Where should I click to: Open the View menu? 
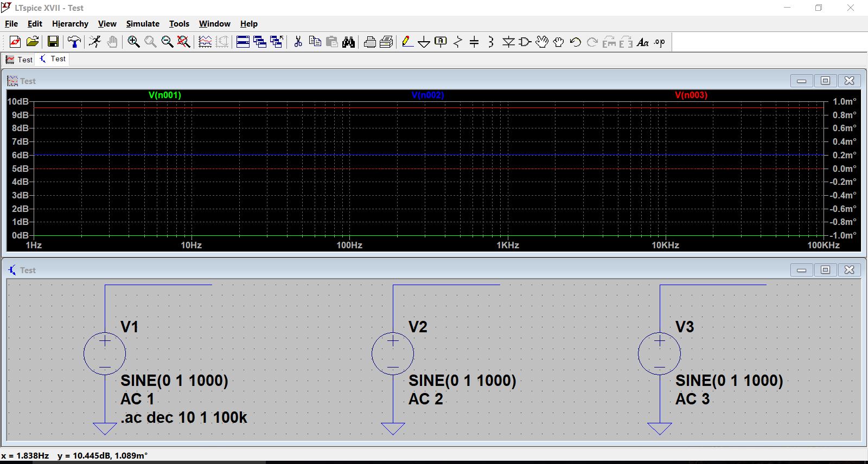107,24
